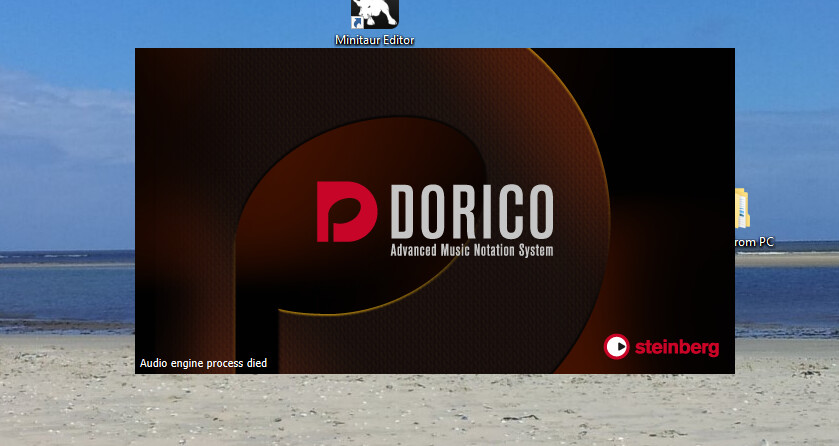Click the "Advanced Music Notation System" tagline
Viewport: 839px width, 446px height.
472,250
